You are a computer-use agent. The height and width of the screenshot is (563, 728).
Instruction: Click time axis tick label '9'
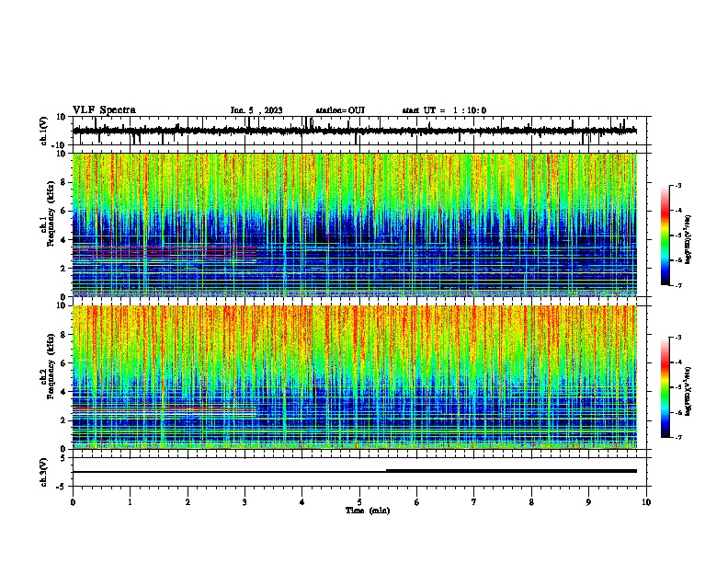tap(588, 502)
